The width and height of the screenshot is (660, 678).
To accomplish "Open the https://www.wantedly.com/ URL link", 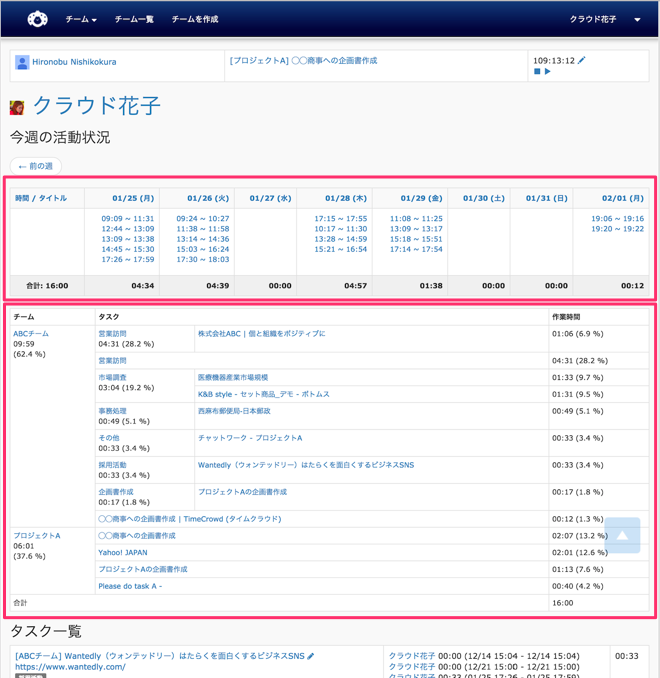I will (x=70, y=667).
